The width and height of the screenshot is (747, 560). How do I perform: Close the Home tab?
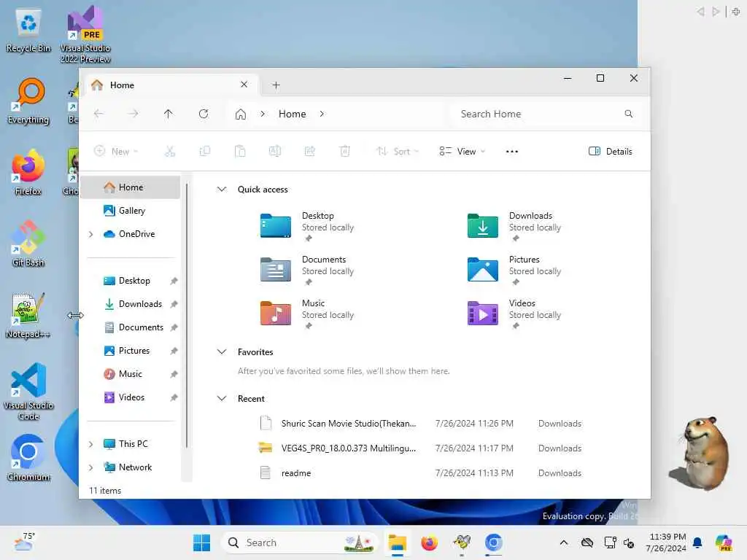(244, 85)
